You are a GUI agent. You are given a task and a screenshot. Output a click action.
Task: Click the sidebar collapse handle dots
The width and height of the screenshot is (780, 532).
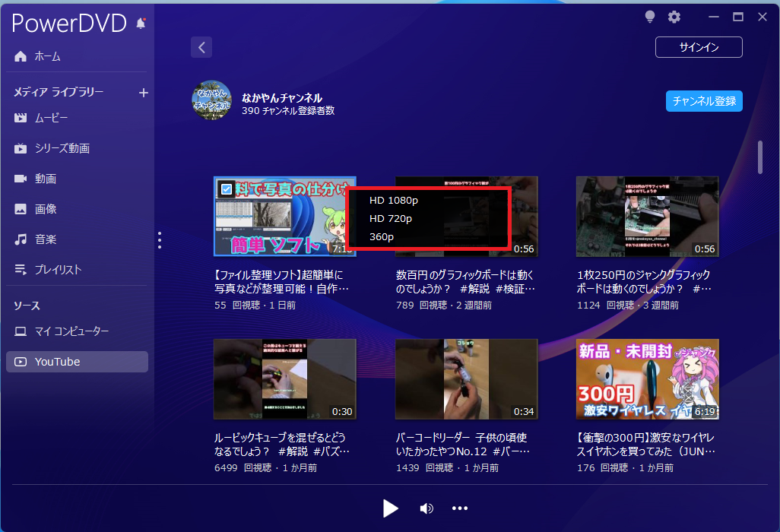pyautogui.click(x=159, y=240)
